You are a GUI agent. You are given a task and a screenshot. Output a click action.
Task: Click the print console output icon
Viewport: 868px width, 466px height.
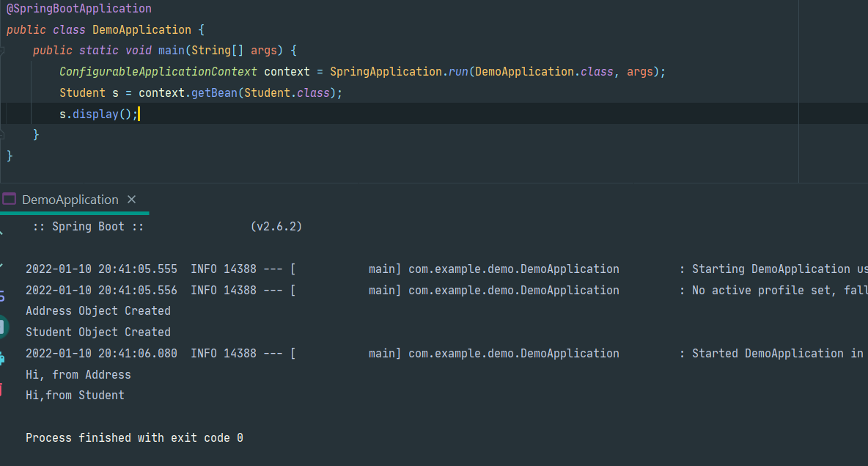pyautogui.click(x=2, y=359)
